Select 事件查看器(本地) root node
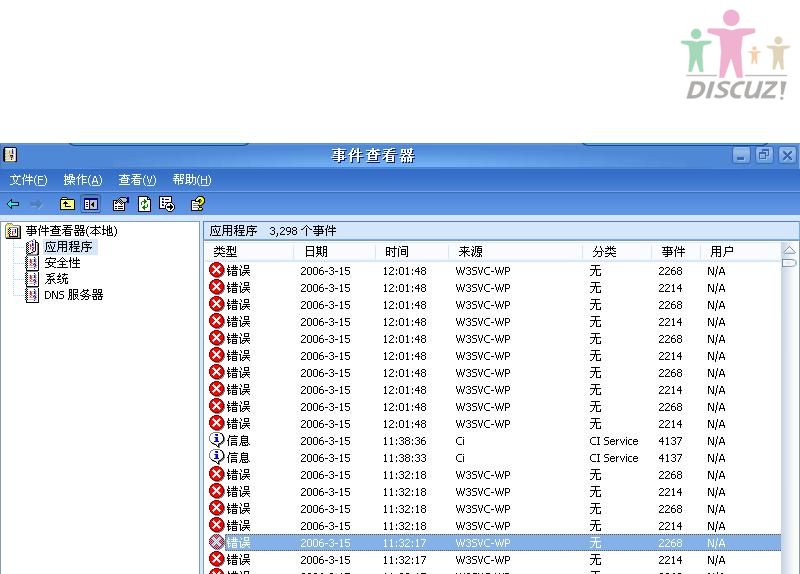This screenshot has height=574, width=800. coord(71,231)
